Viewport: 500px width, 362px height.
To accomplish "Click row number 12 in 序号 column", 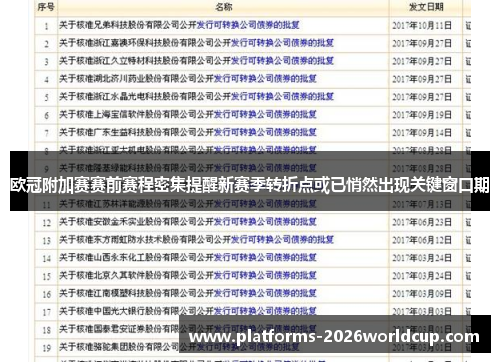I will [46, 223].
